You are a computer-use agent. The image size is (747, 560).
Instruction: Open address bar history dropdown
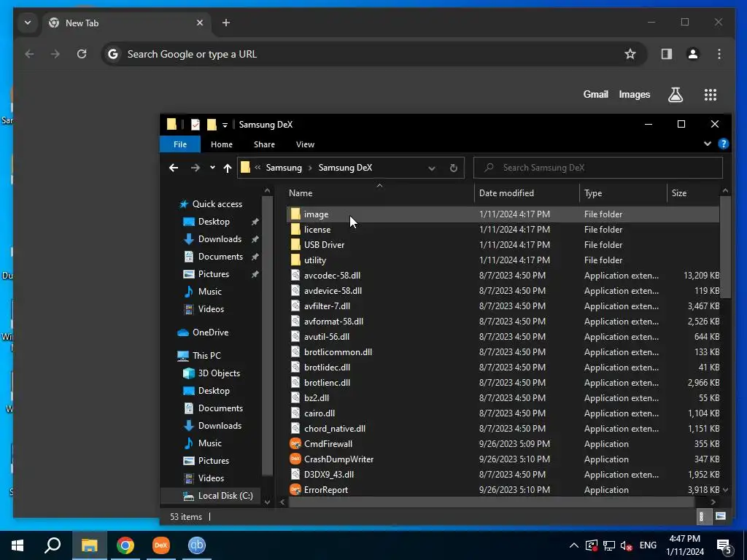click(432, 168)
